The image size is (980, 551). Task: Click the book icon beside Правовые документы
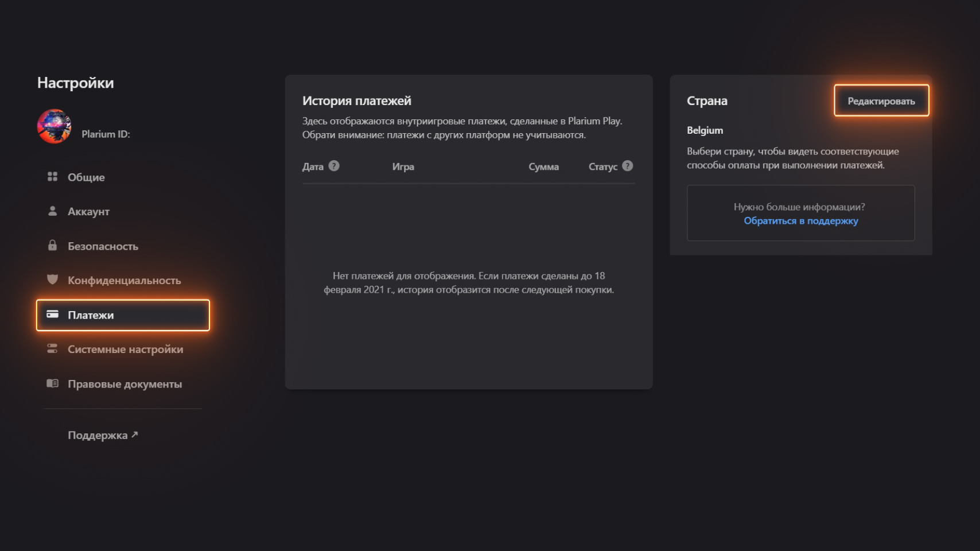pyautogui.click(x=52, y=383)
